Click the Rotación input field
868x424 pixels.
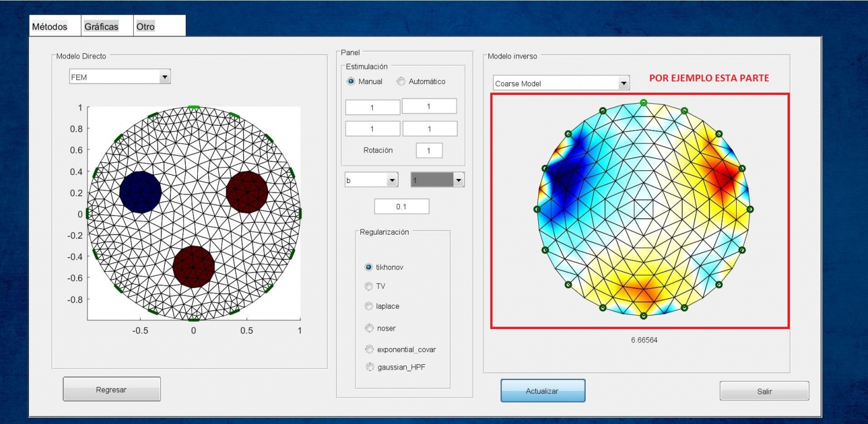[429, 151]
